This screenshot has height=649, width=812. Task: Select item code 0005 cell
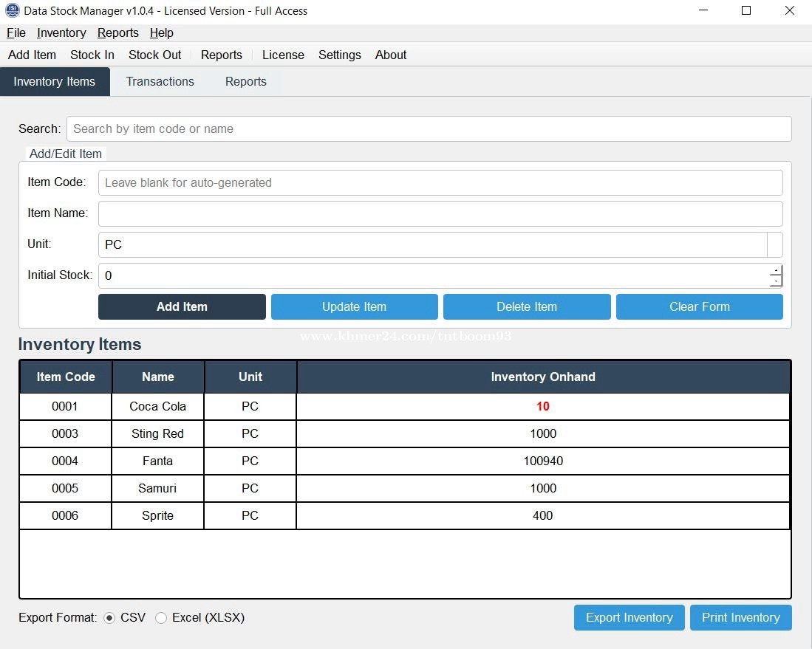click(65, 489)
